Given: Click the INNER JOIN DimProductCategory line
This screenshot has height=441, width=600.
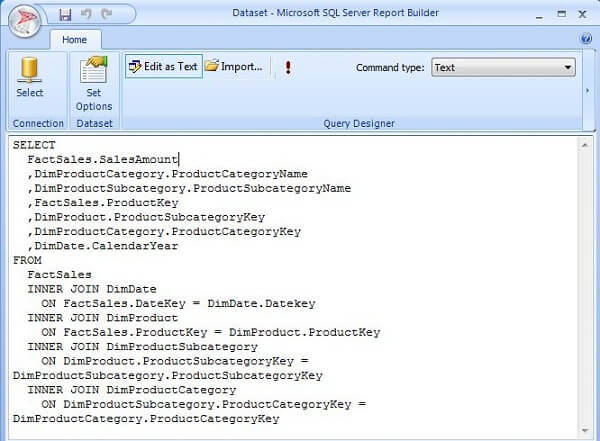Looking at the screenshot, I should pyautogui.click(x=132, y=390).
